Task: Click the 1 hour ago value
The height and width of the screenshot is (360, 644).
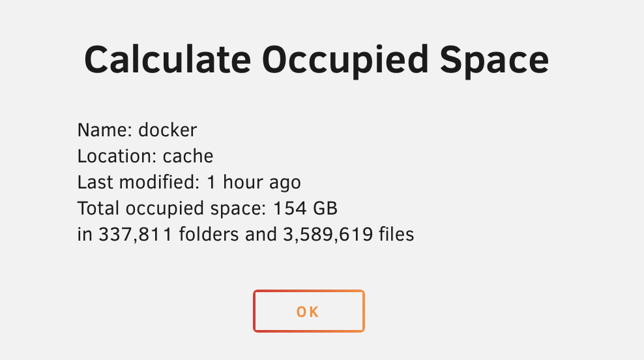Action: (x=254, y=183)
